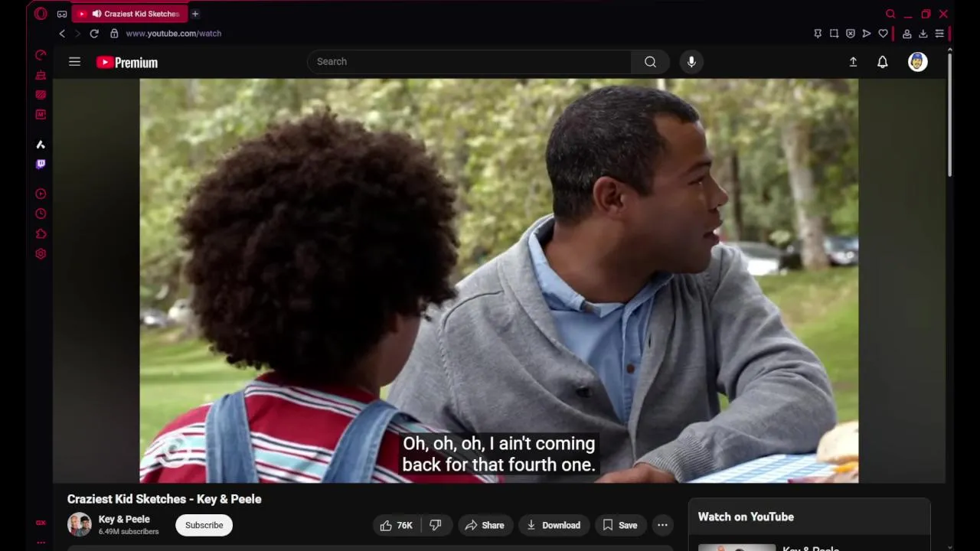Open the M box sidebar icon
Image resolution: width=980 pixels, height=551 pixels.
[x=41, y=115]
